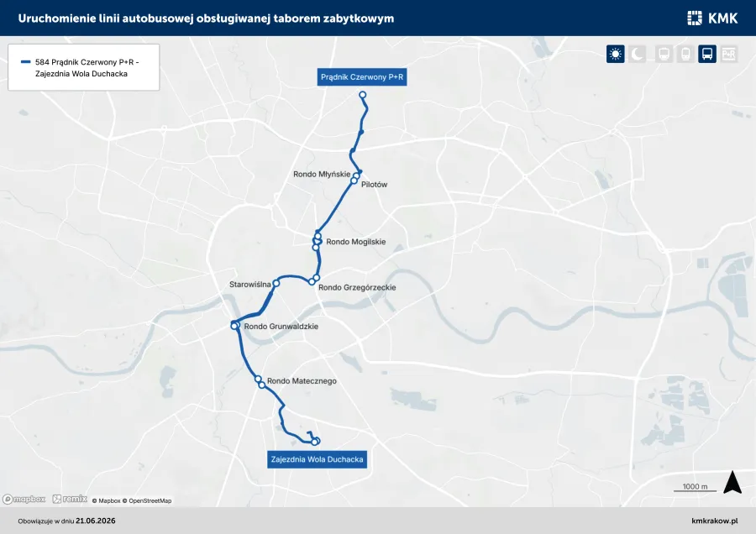Click the Rondo Młyńskie stop label

tap(322, 174)
